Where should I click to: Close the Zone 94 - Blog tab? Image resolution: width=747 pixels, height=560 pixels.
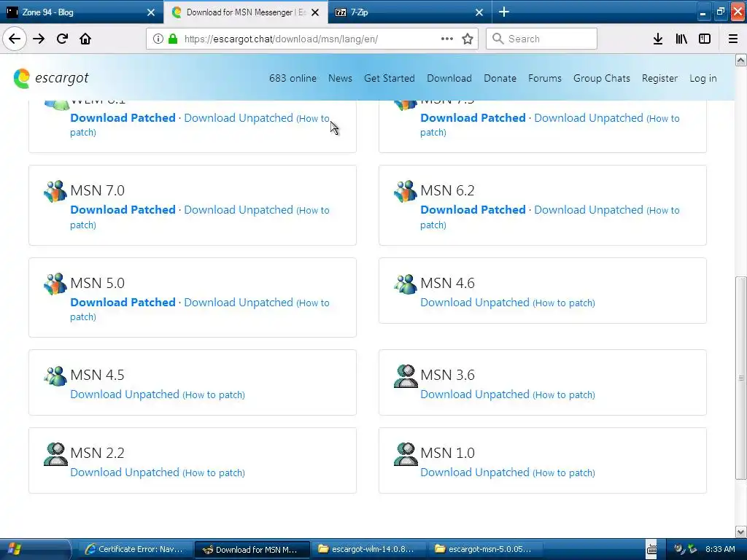pos(151,12)
